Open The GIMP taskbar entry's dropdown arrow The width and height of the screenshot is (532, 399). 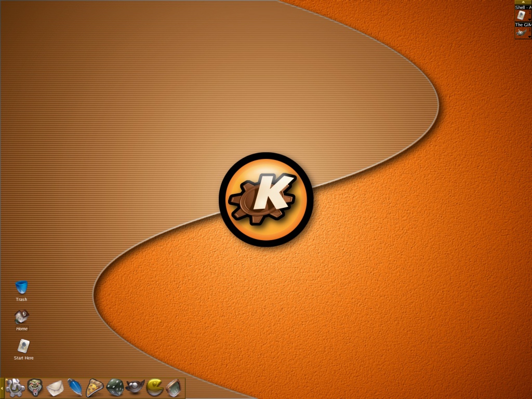pyautogui.click(x=529, y=37)
